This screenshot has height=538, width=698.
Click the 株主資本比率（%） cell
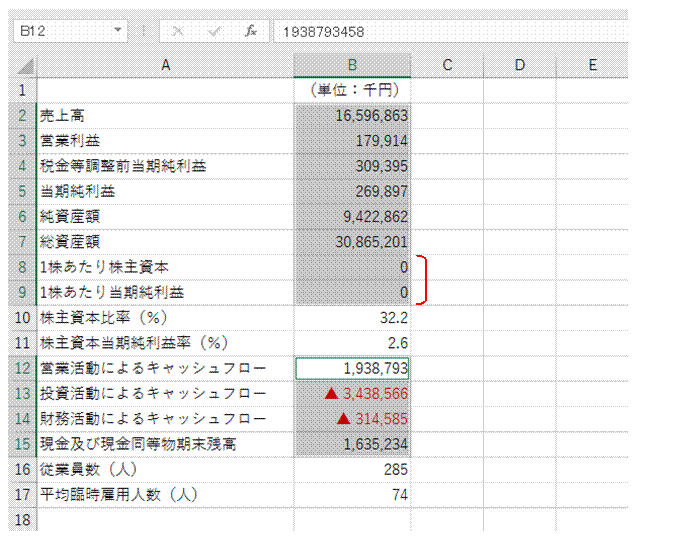165,318
